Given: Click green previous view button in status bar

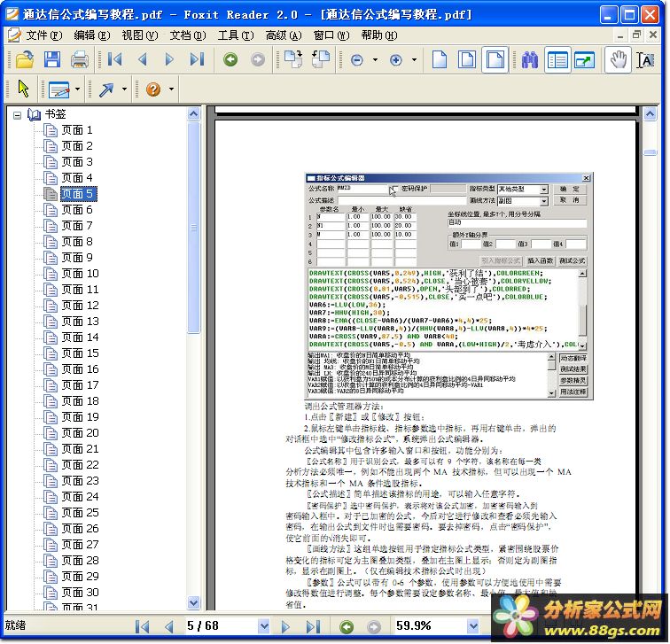Looking at the screenshot, I should click(x=347, y=627).
